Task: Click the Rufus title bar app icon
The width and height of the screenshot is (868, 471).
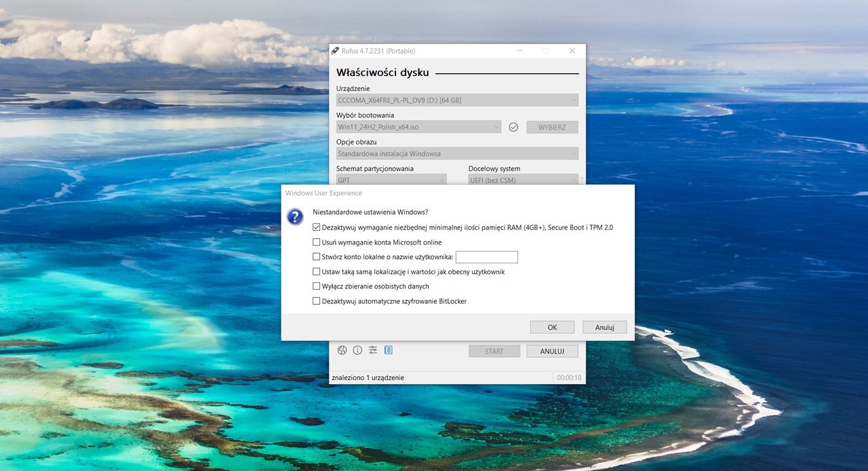Action: point(335,51)
